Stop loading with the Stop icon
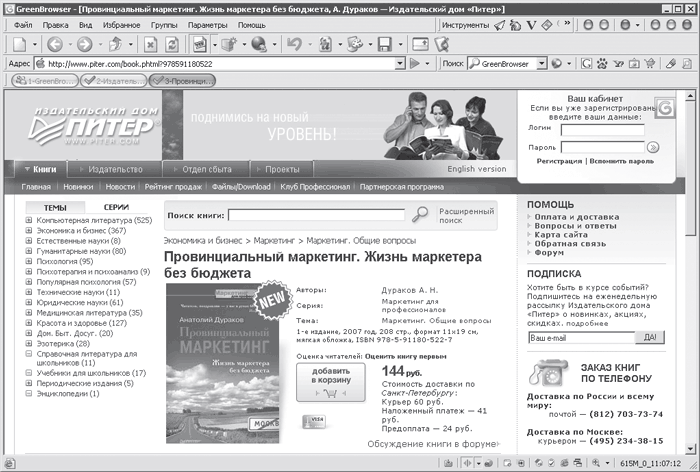 (x=150, y=44)
